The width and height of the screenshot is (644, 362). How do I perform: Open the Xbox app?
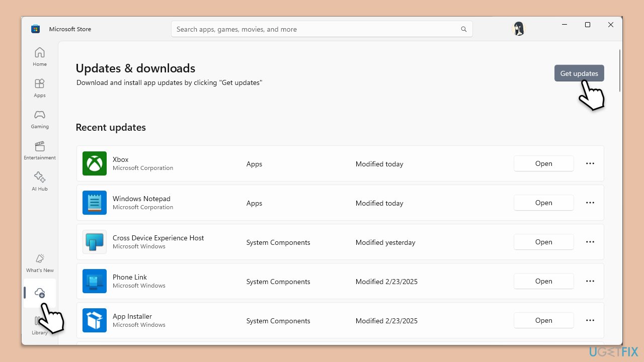543,163
